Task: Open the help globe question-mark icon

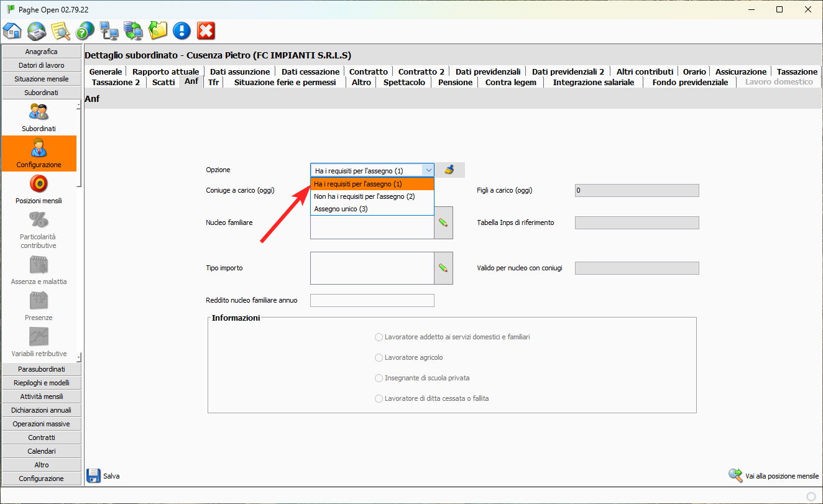Action: coord(85,30)
